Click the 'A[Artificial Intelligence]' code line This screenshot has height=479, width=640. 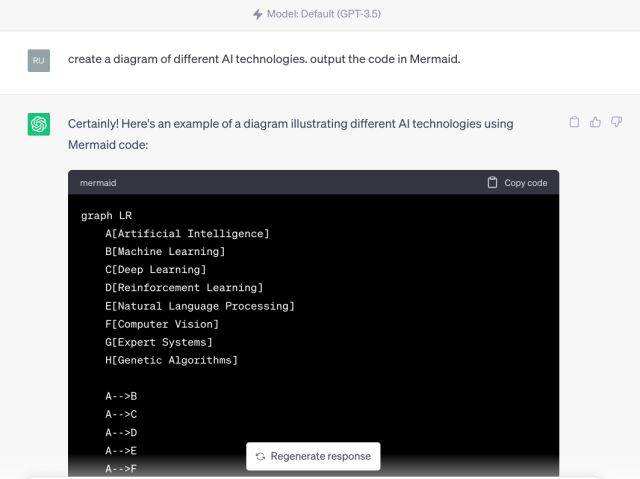click(187, 233)
